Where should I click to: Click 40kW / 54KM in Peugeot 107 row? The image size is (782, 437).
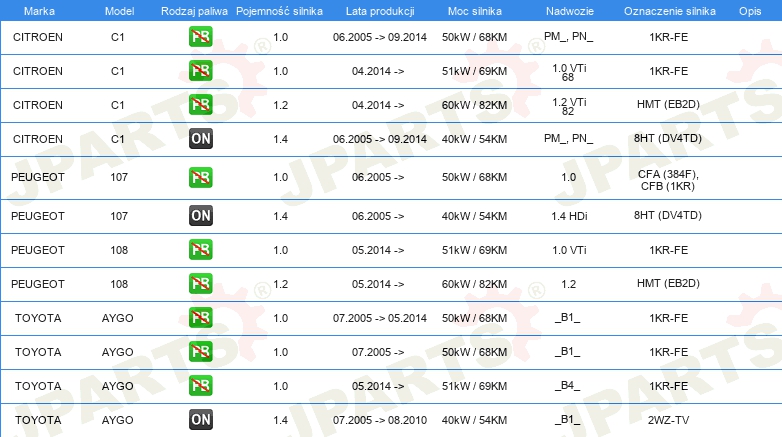(x=474, y=217)
